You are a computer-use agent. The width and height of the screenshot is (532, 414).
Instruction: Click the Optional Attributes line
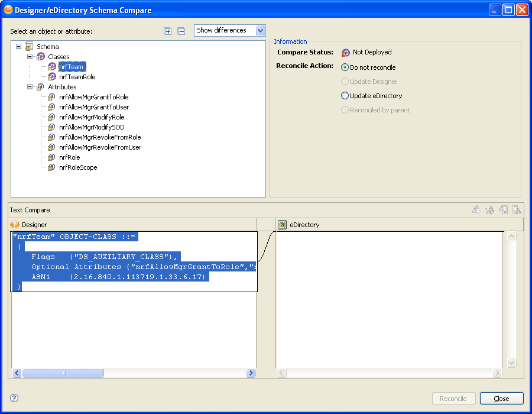coord(144,267)
